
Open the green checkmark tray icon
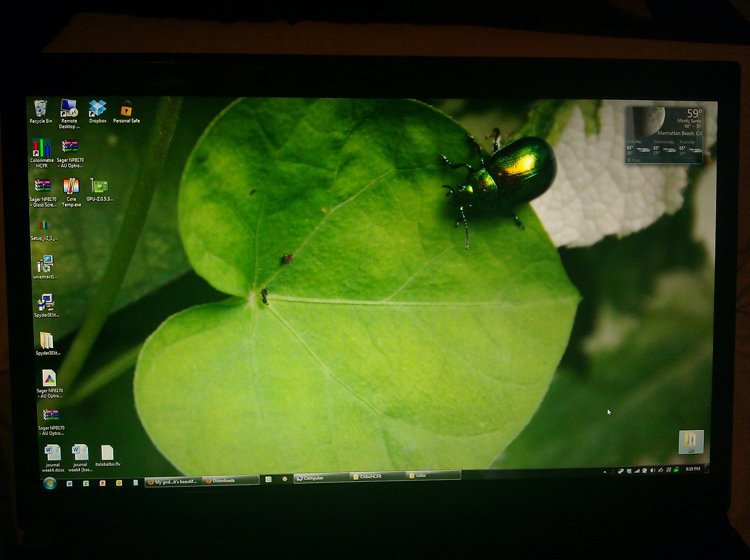tap(676, 470)
